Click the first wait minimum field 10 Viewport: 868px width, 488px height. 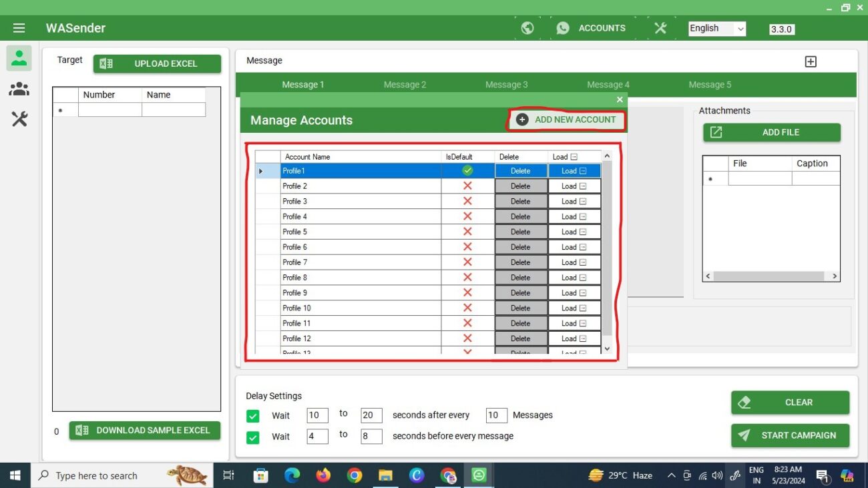tap(317, 415)
